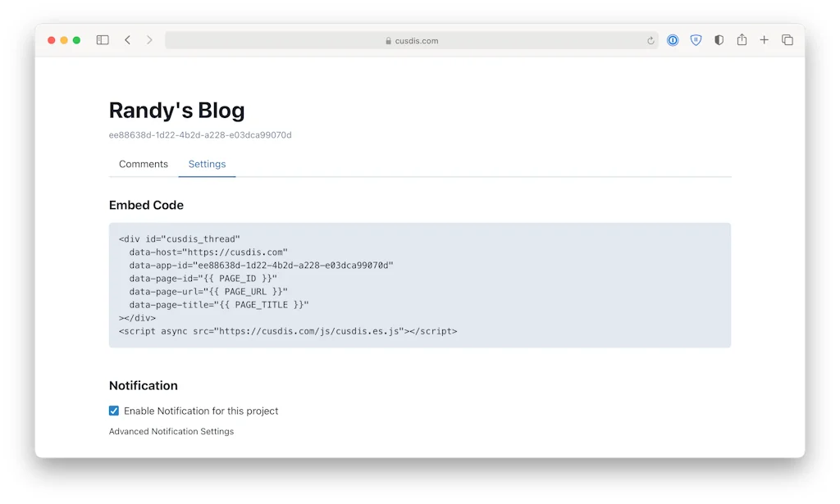Image resolution: width=840 pixels, height=504 pixels.
Task: Open a new tab with the plus icon
Action: [764, 39]
